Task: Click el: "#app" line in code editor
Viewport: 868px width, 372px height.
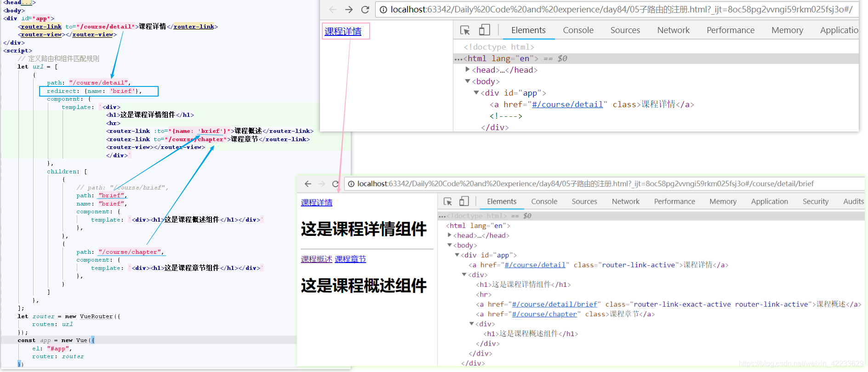Action: (52, 349)
